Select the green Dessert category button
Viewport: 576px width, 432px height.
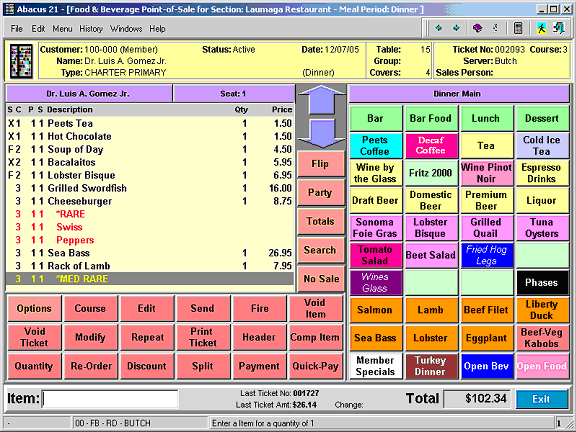pyautogui.click(x=542, y=118)
